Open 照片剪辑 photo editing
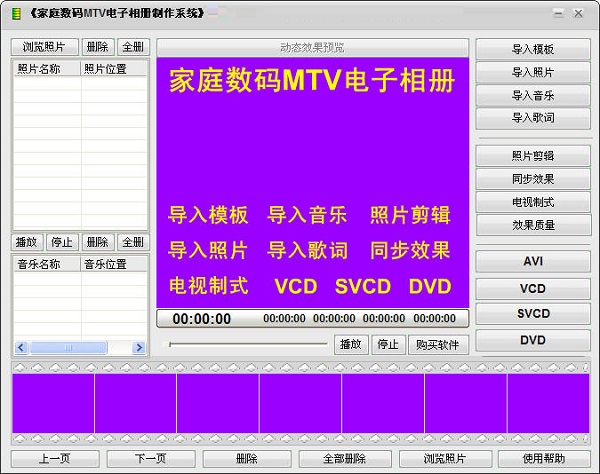The height and width of the screenshot is (474, 600). coord(533,156)
